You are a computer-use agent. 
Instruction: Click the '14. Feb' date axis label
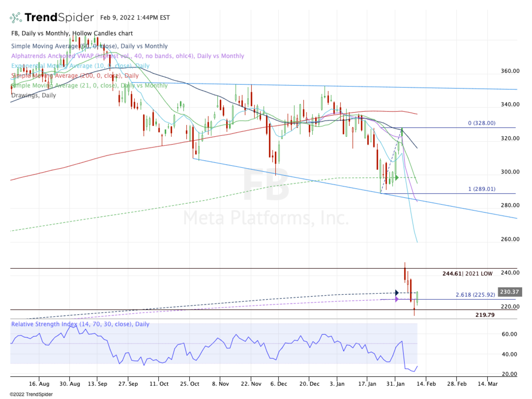(426, 383)
